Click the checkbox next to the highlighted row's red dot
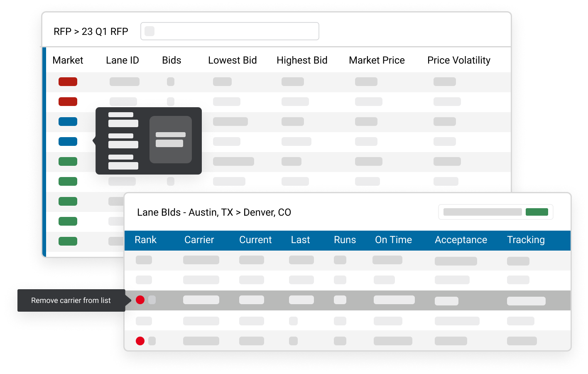 click(152, 300)
